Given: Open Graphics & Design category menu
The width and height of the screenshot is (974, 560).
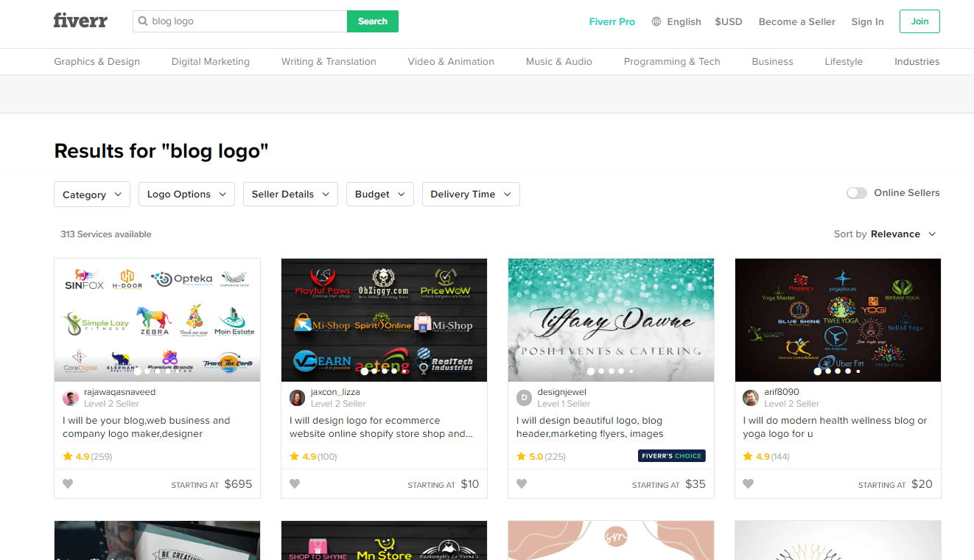Looking at the screenshot, I should [97, 62].
